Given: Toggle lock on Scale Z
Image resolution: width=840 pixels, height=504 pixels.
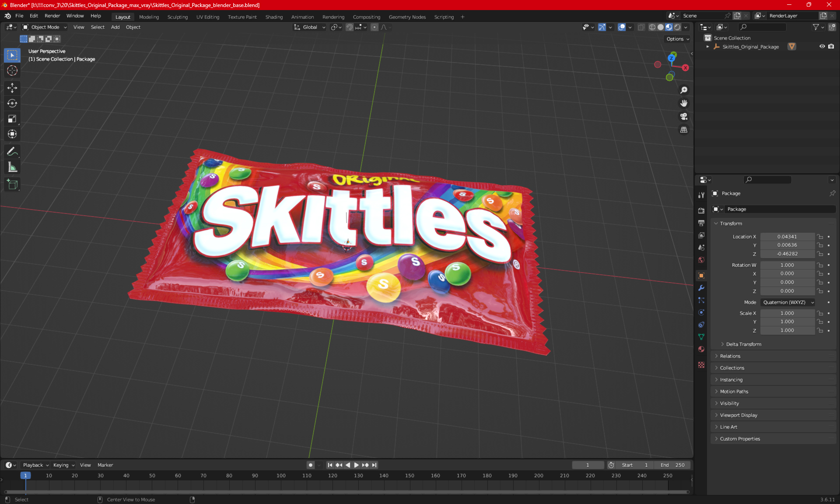Looking at the screenshot, I should (x=820, y=330).
